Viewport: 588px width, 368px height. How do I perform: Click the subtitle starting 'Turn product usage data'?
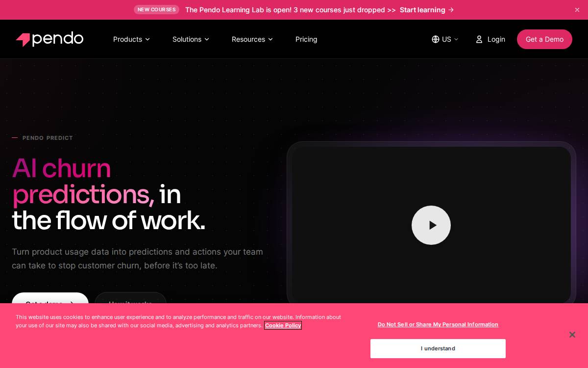(138, 259)
